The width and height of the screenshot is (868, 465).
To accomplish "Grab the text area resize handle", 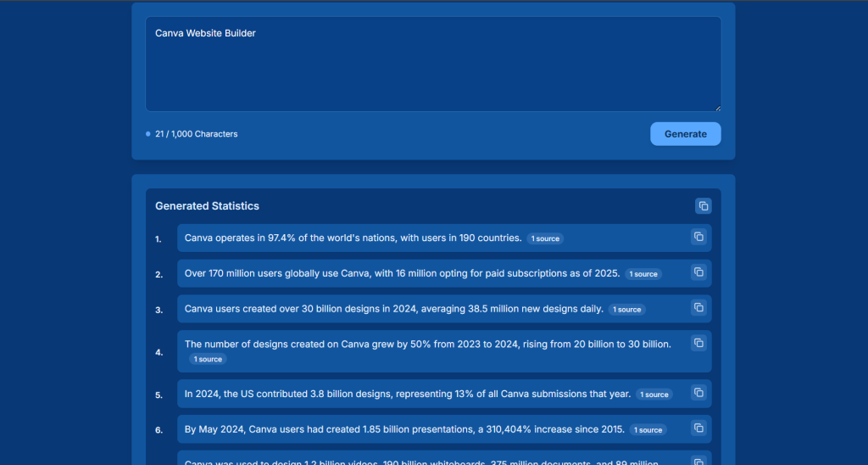I will click(717, 108).
